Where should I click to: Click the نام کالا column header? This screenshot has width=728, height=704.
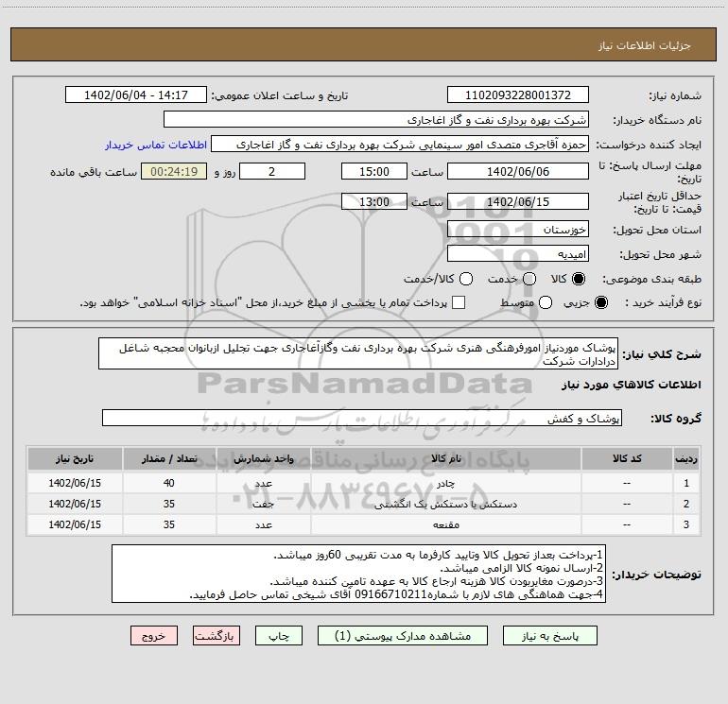coord(445,458)
